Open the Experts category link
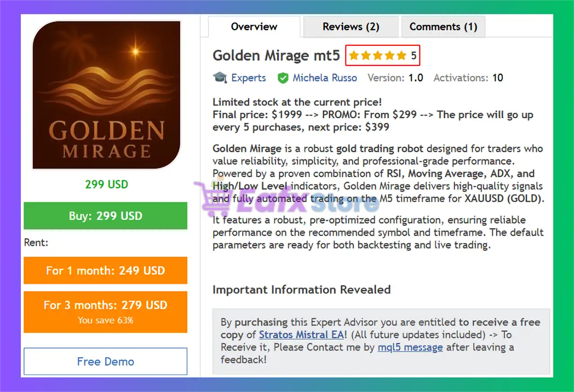574x392 pixels. [248, 78]
